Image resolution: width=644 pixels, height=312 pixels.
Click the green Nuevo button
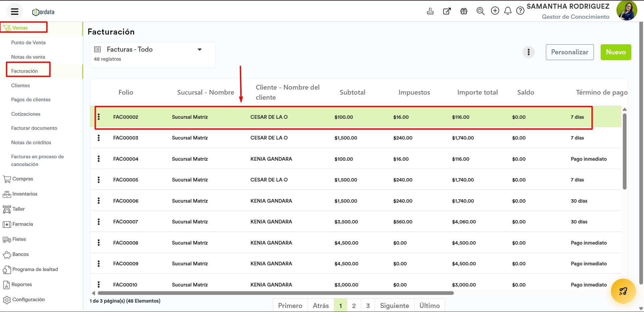pos(616,52)
